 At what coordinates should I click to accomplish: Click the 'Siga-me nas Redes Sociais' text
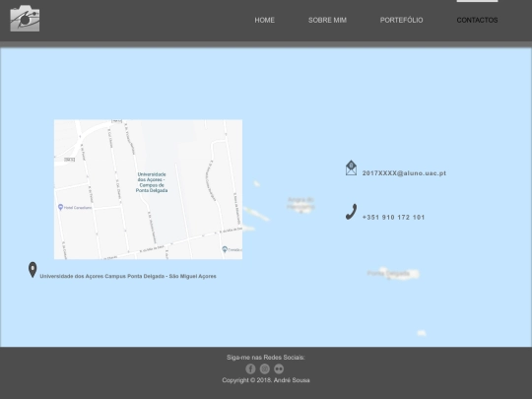pyautogui.click(x=266, y=358)
